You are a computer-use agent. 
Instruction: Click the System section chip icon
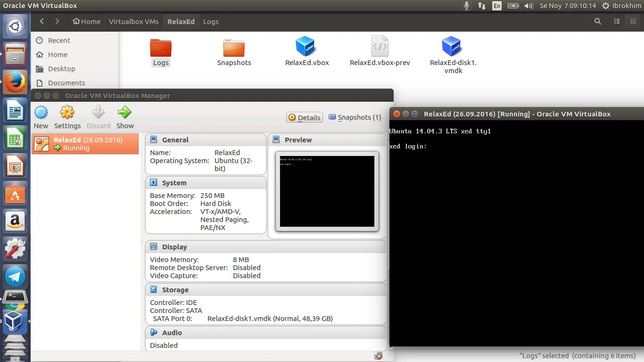154,183
